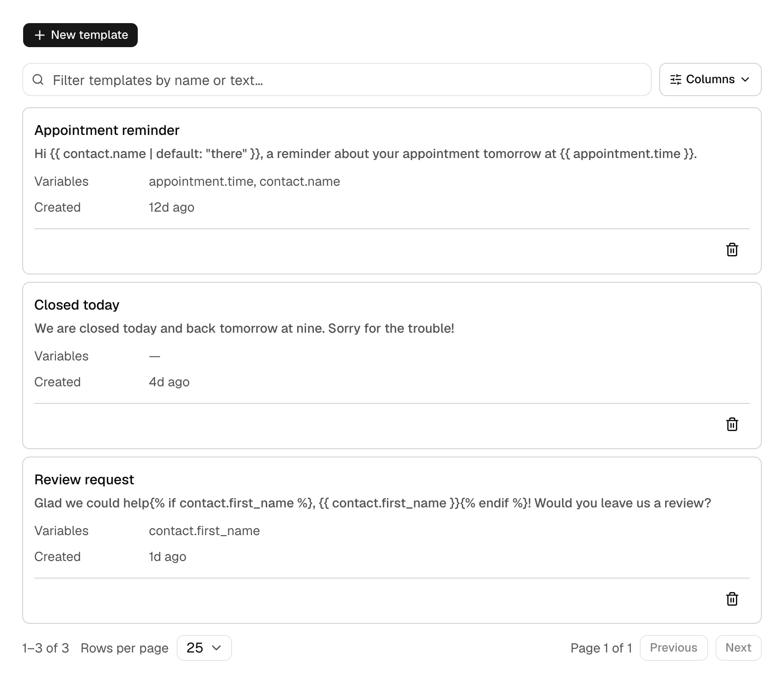Click the message text 'Glad we could help'
The image size is (784, 683).
[x=373, y=503]
